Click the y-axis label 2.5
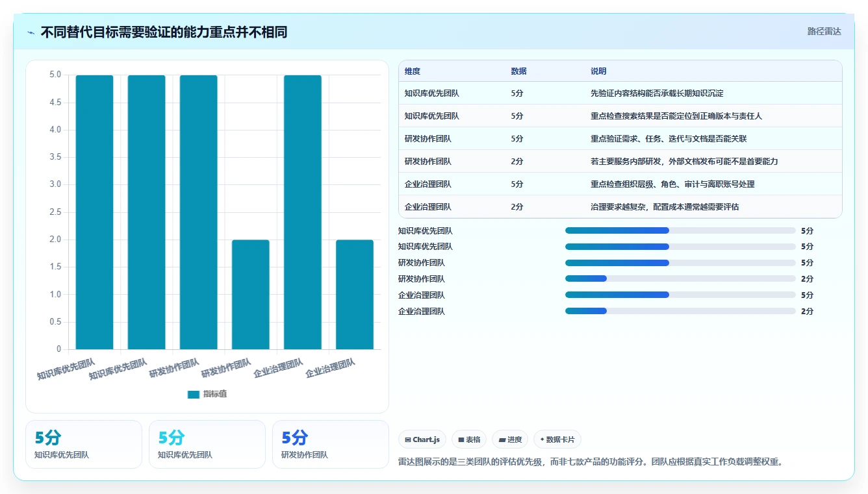 [x=55, y=212]
